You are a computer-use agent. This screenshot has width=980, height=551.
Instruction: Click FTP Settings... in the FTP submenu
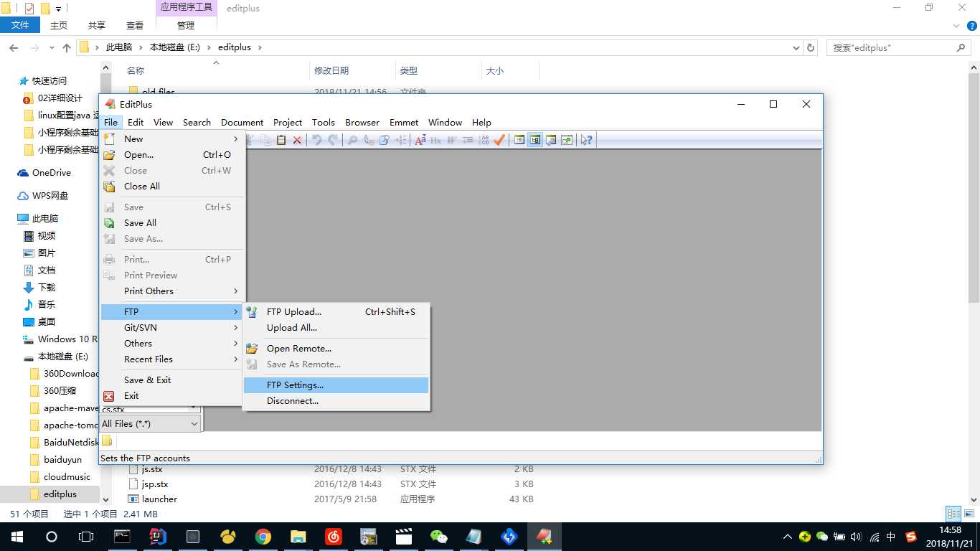coord(336,385)
